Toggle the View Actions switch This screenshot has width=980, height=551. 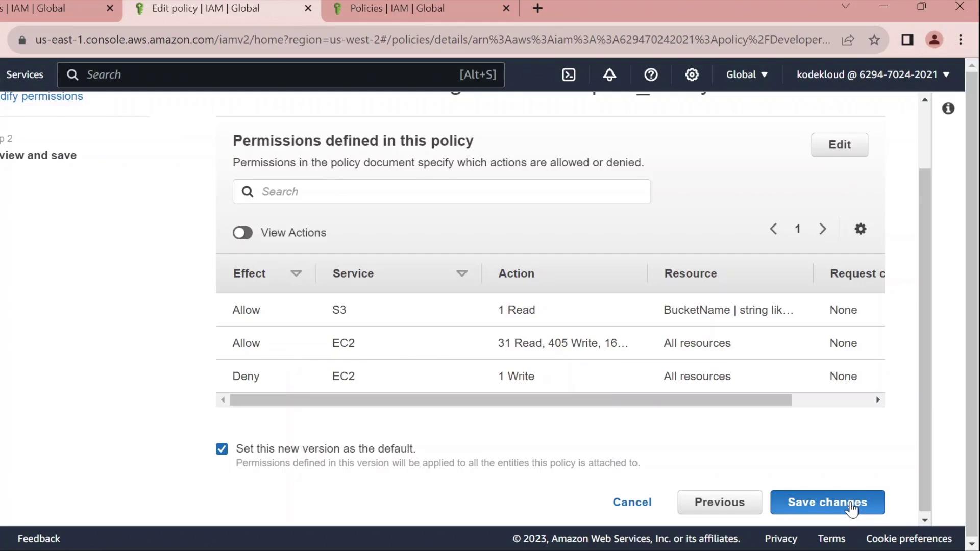click(242, 233)
